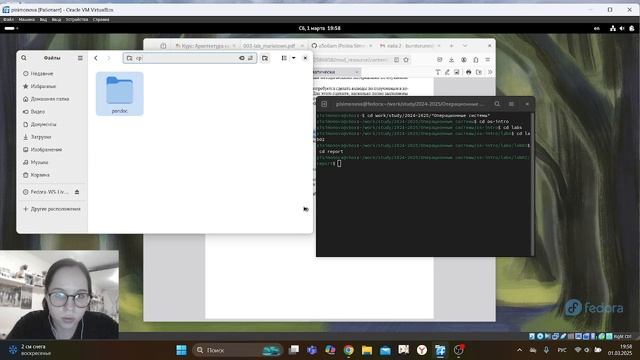640x360 pixels.
Task: Open the VirtualBox Вид menu
Action: [43, 20]
